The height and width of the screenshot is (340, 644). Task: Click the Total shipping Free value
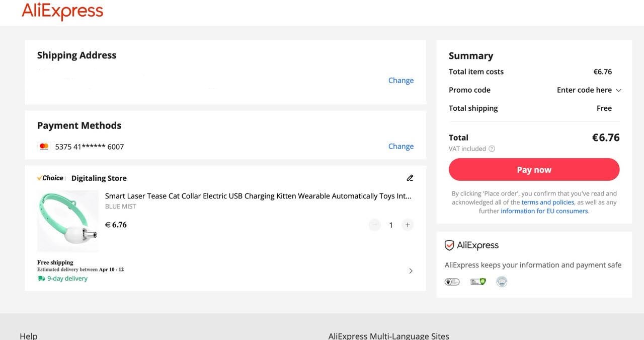pos(604,108)
